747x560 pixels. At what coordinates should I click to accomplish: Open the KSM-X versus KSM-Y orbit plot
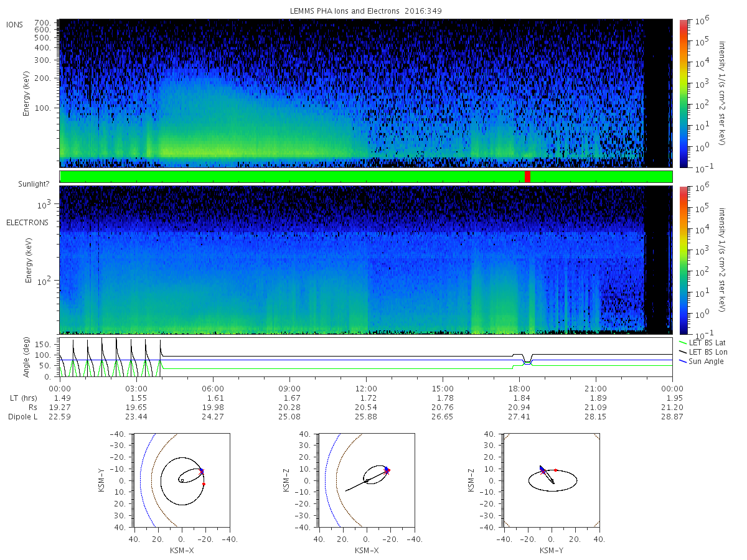[181, 480]
